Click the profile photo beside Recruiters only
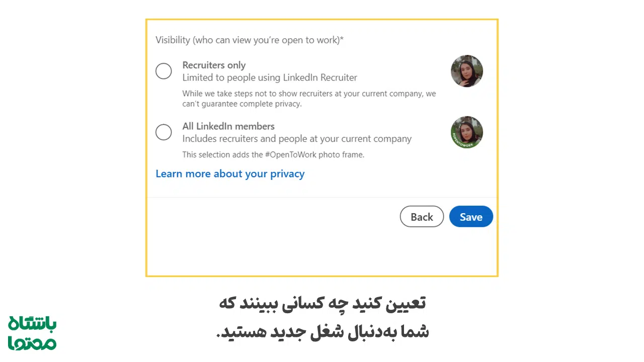The width and height of the screenshot is (644, 362). [x=466, y=71]
